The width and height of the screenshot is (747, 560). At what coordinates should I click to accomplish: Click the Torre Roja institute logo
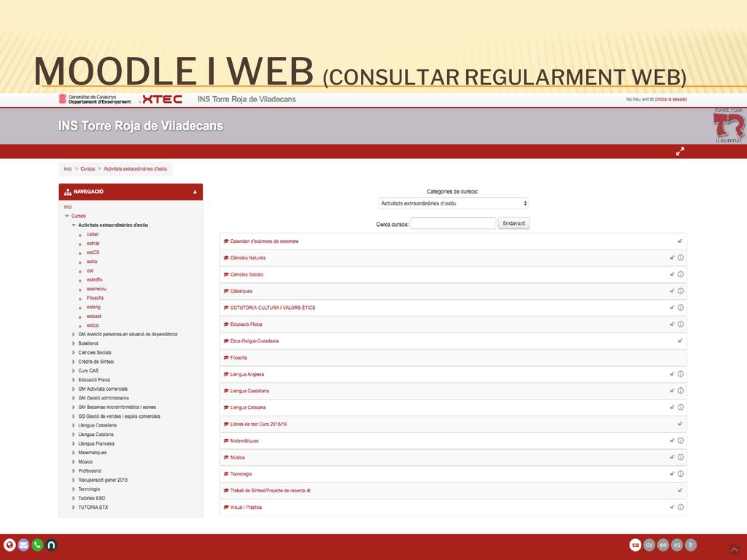729,125
